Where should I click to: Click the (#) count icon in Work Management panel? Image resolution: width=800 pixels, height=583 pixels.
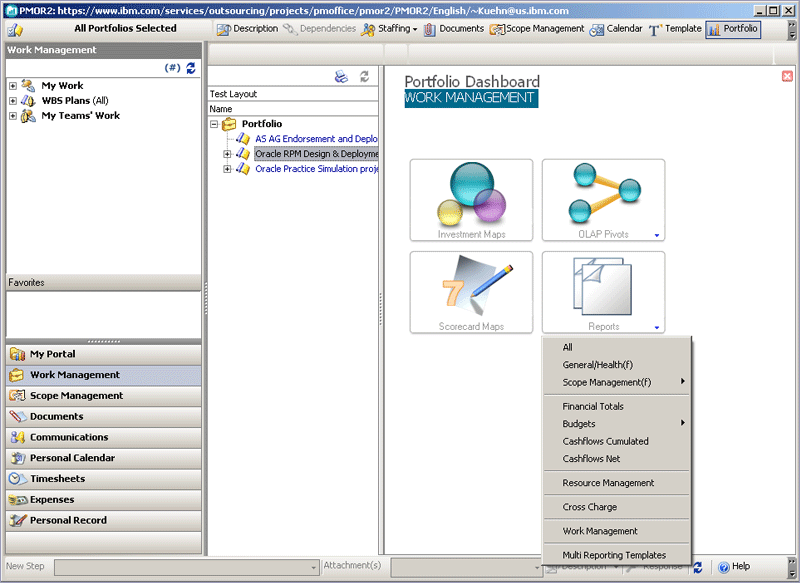coord(172,68)
